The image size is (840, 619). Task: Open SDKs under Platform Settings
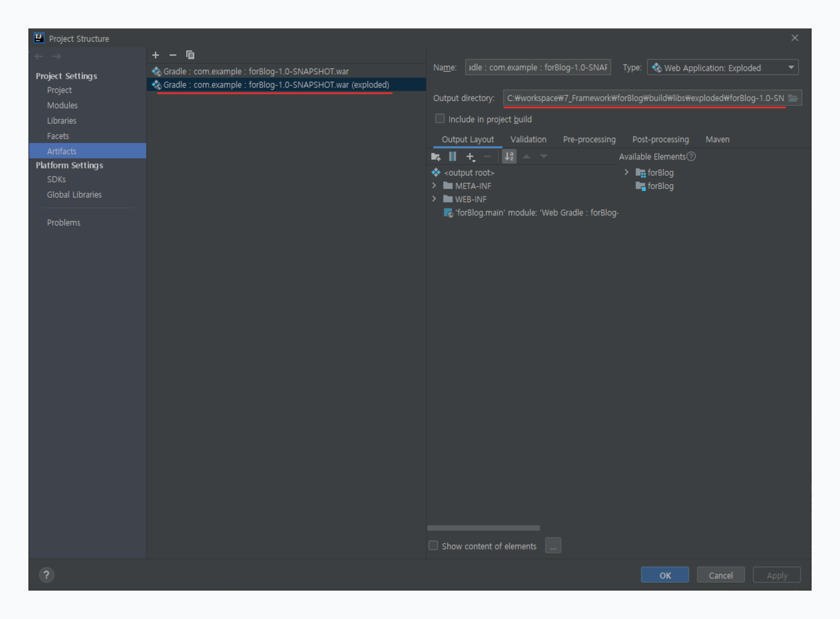tap(56, 179)
